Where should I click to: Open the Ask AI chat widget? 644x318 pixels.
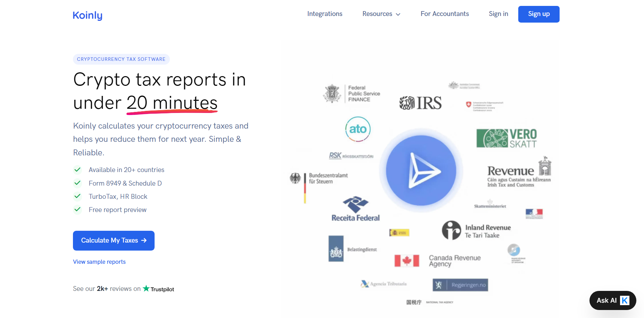click(x=612, y=300)
